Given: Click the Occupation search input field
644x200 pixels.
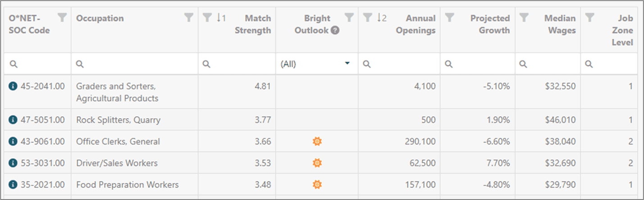Looking at the screenshot, I should coord(134,64).
